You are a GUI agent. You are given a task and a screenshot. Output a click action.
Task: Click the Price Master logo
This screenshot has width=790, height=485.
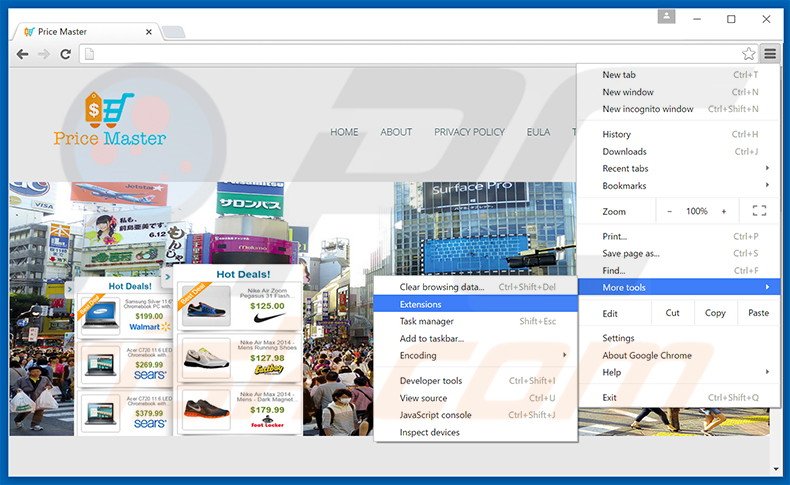pyautogui.click(x=110, y=119)
